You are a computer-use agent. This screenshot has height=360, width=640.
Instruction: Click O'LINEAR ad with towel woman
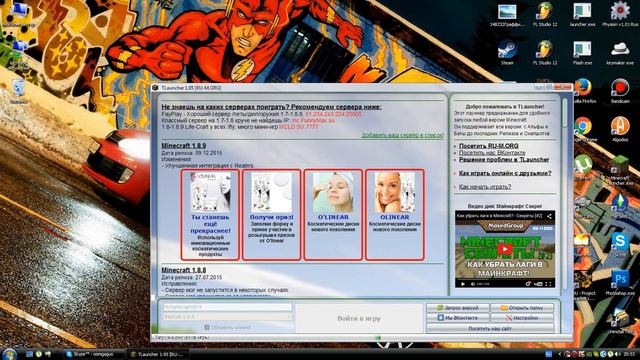[333, 214]
